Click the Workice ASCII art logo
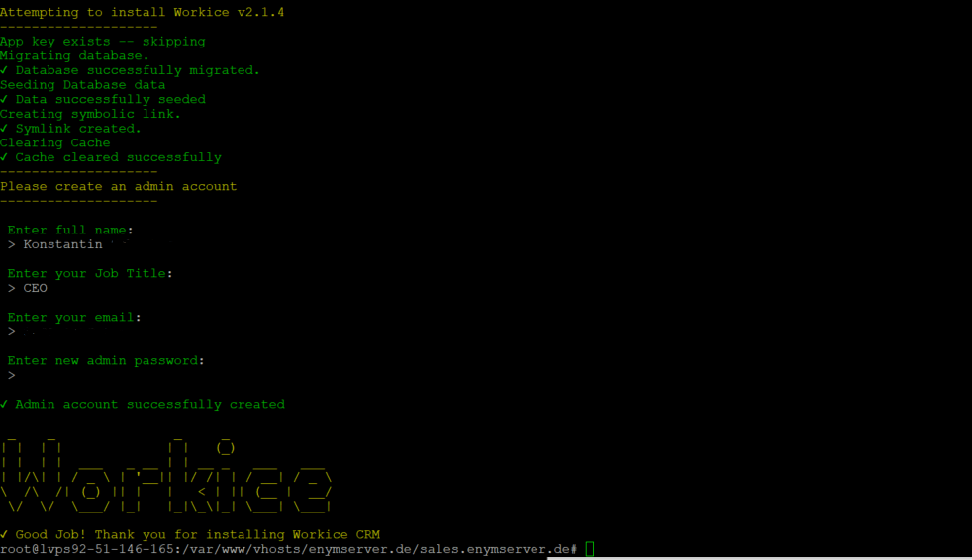Viewport: 972px width, 560px height. click(x=166, y=474)
